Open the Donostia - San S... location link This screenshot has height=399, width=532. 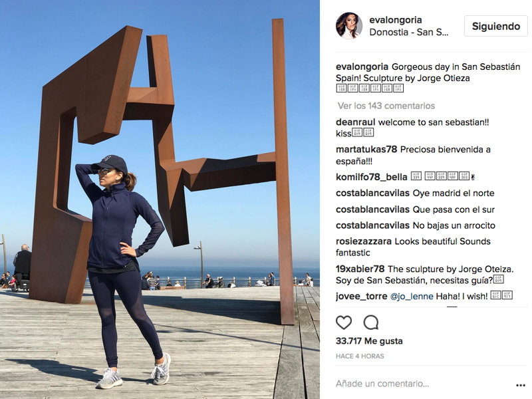409,32
